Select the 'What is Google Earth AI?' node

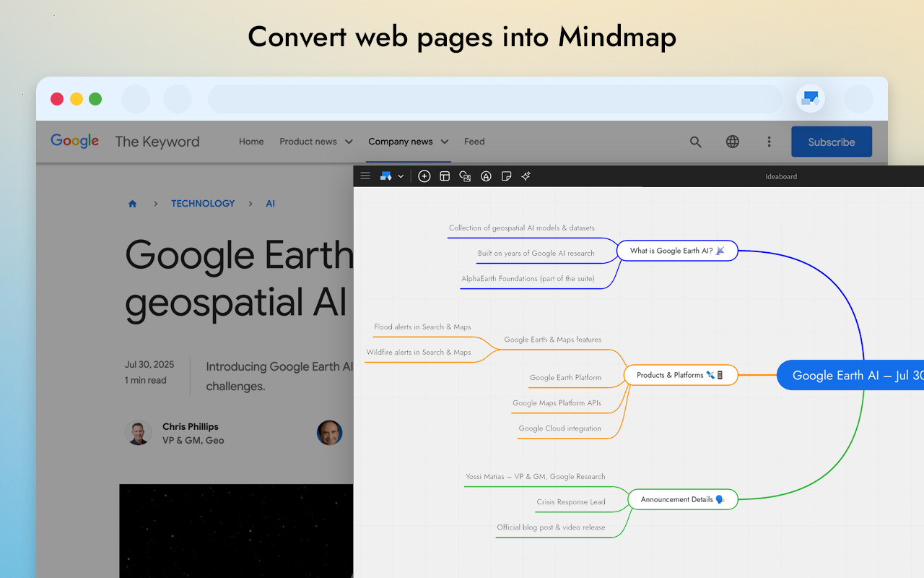click(x=677, y=251)
